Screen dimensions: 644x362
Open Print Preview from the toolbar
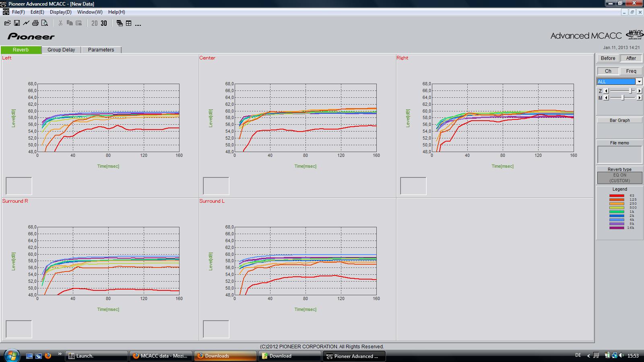point(45,23)
